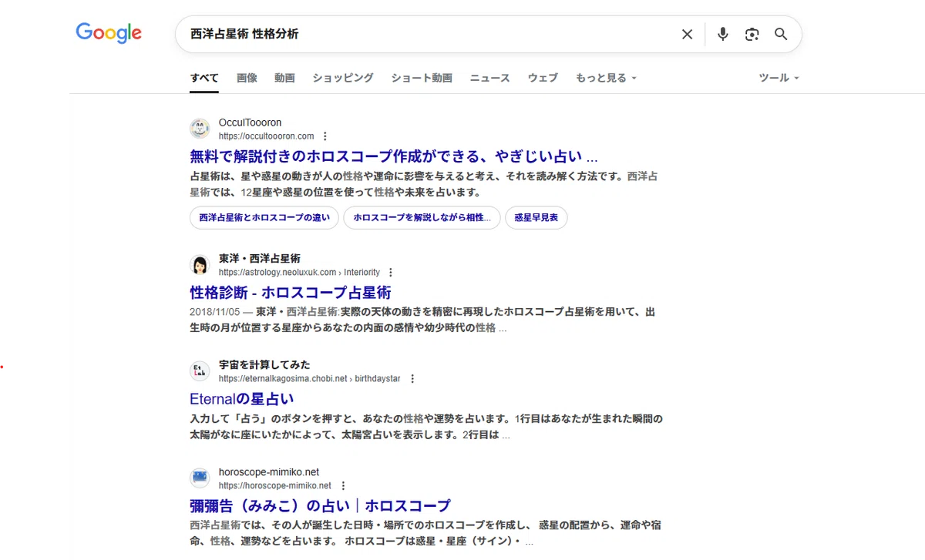Open three-dot menu for occultoooron.com result
Viewport: 925px width, 560px height.
(x=325, y=136)
